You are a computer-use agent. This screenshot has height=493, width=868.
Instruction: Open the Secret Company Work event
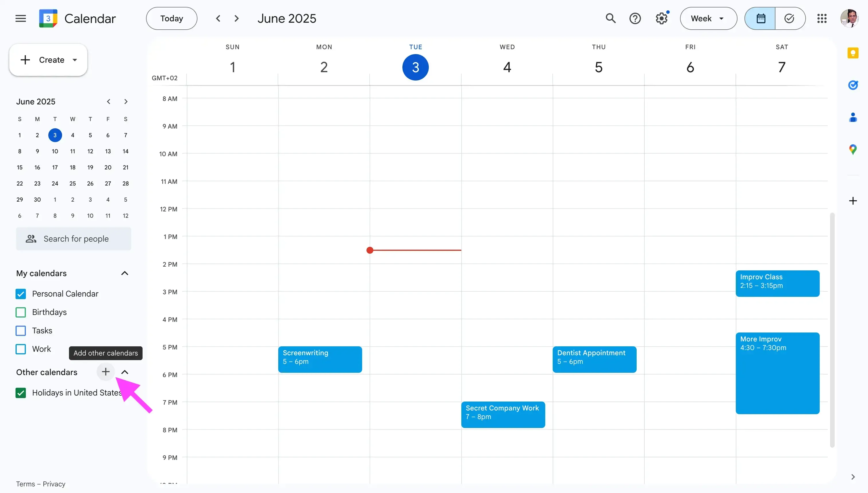[x=503, y=414]
